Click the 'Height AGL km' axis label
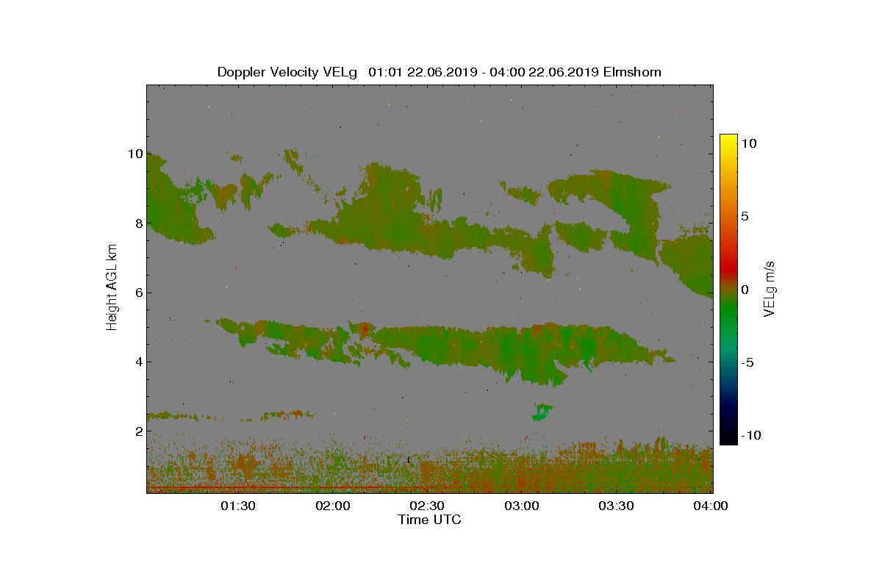Image resolution: width=882 pixels, height=588 pixels. pos(112,287)
